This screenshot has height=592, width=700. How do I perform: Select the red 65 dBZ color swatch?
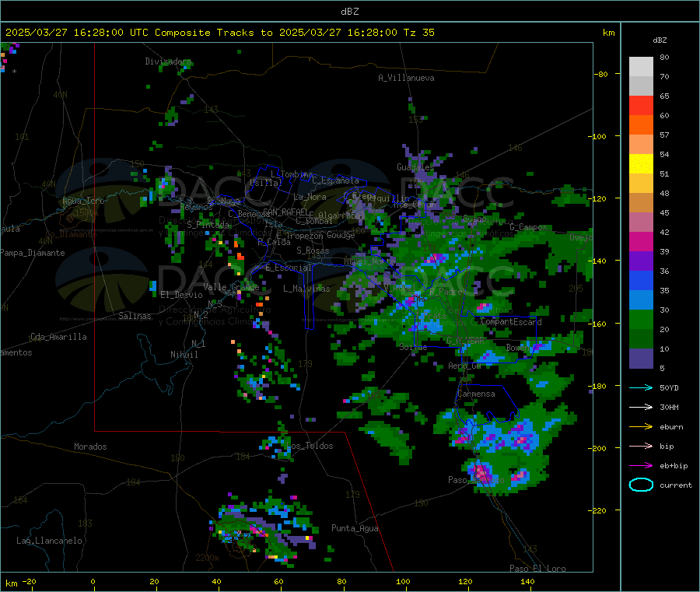641,105
